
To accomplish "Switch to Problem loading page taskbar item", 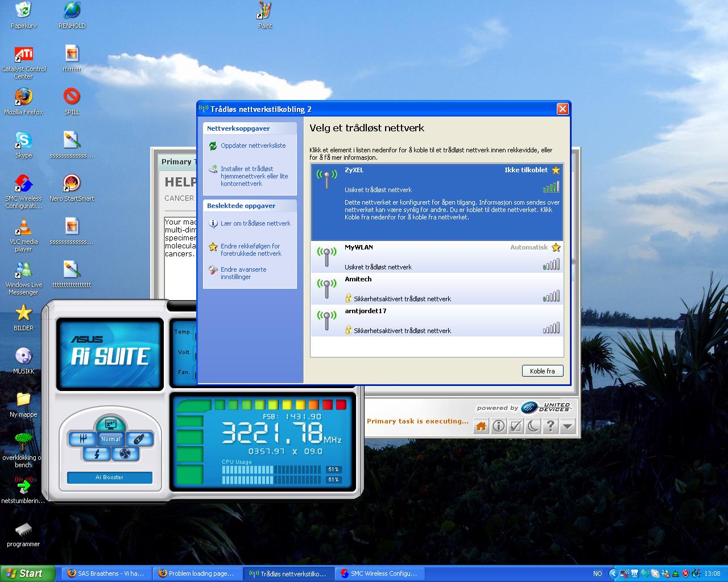I will [197, 573].
